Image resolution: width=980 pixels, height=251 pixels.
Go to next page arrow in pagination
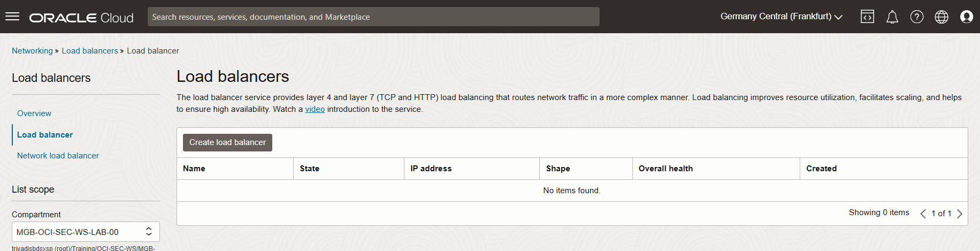[960, 214]
